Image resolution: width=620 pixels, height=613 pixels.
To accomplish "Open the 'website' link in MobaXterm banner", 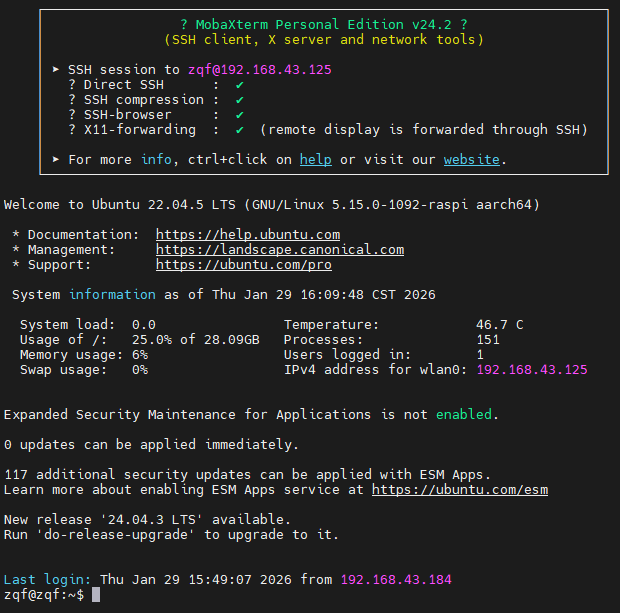I will (471, 160).
